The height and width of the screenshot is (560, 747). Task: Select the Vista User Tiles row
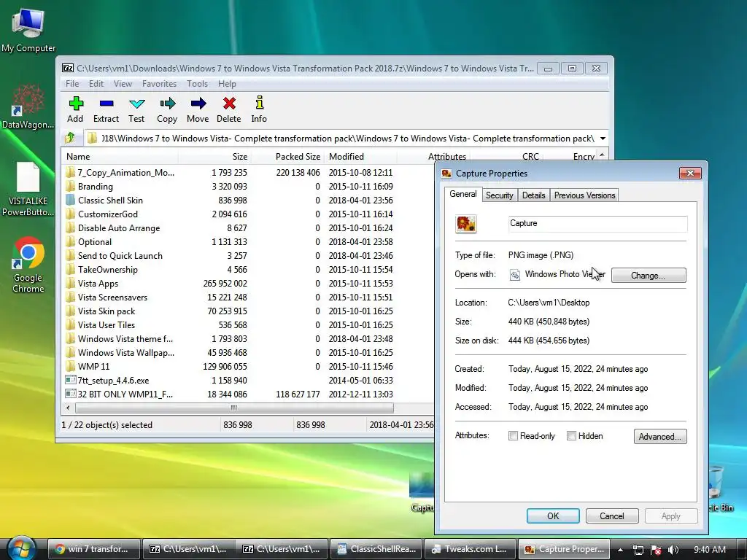point(248,324)
